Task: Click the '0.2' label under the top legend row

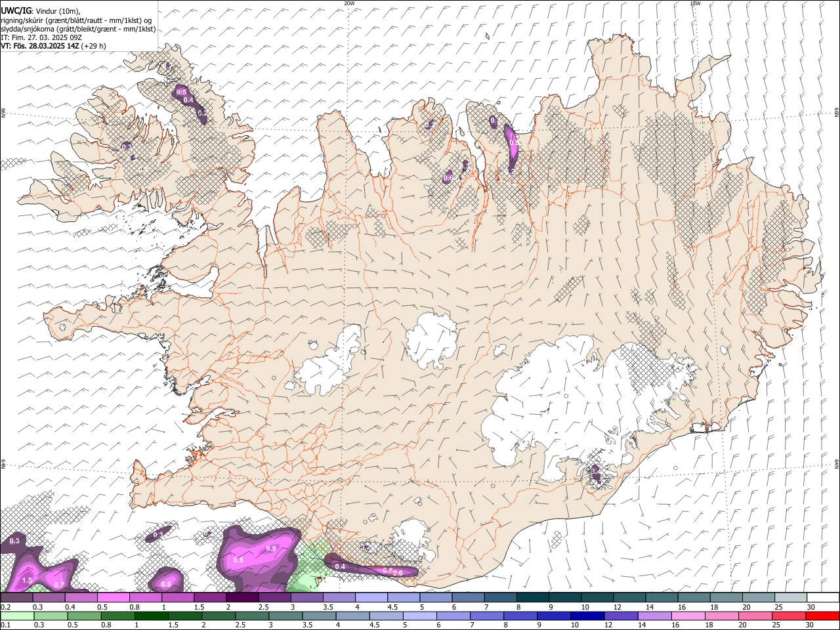Action: [x=5, y=607]
